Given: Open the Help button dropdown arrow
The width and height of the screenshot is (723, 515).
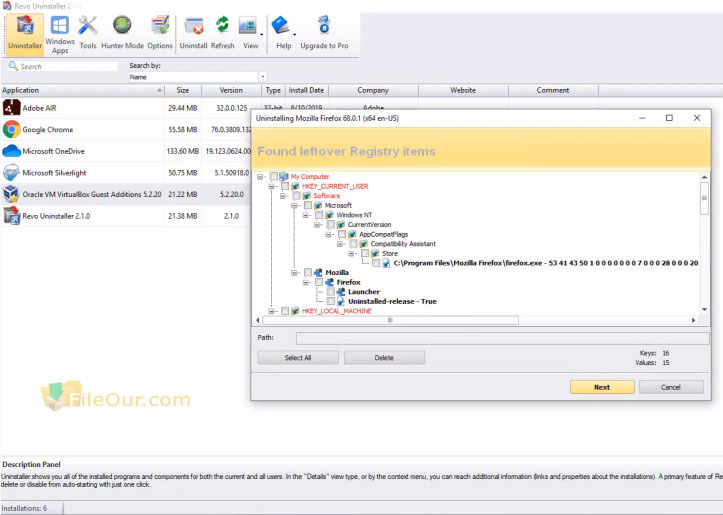Looking at the screenshot, I should point(295,35).
